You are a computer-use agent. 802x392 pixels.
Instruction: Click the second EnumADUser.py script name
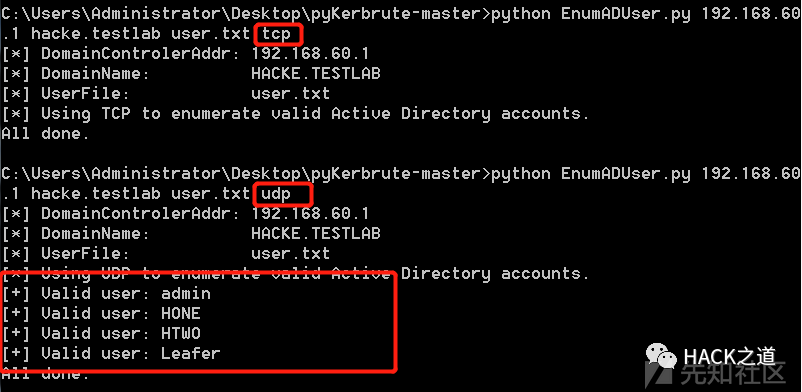626,173
